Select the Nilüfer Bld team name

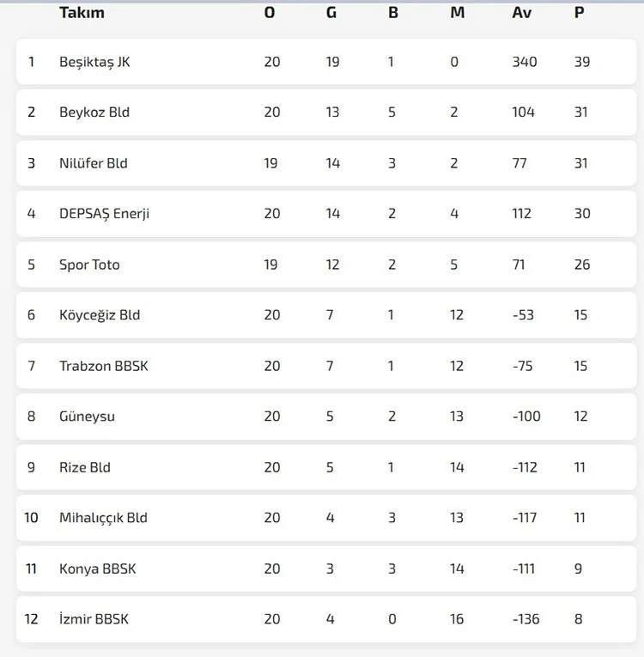coord(94,163)
